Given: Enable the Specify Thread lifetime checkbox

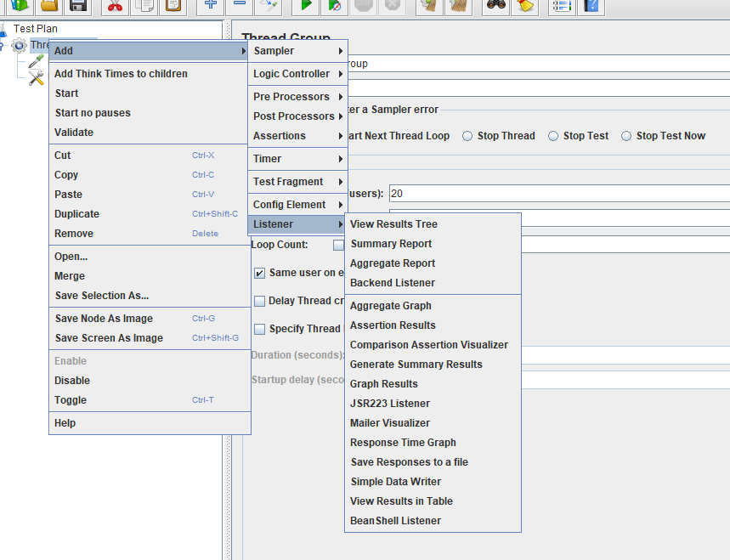Looking at the screenshot, I should pos(260,329).
